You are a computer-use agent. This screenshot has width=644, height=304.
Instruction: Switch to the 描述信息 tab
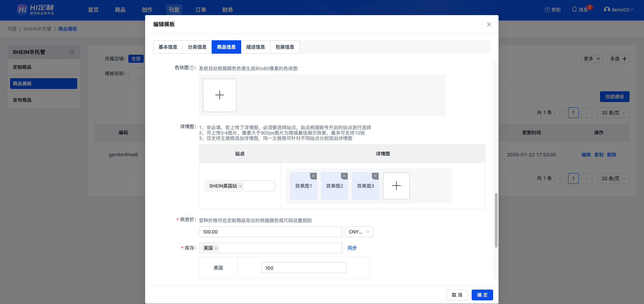(256, 47)
